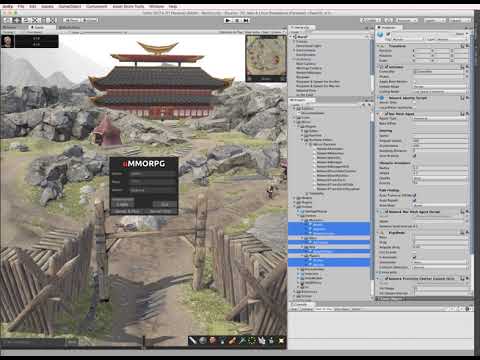Image resolution: width=480 pixels, height=360 pixels.
Task: Open the Edit menu
Action: tap(33, 6)
